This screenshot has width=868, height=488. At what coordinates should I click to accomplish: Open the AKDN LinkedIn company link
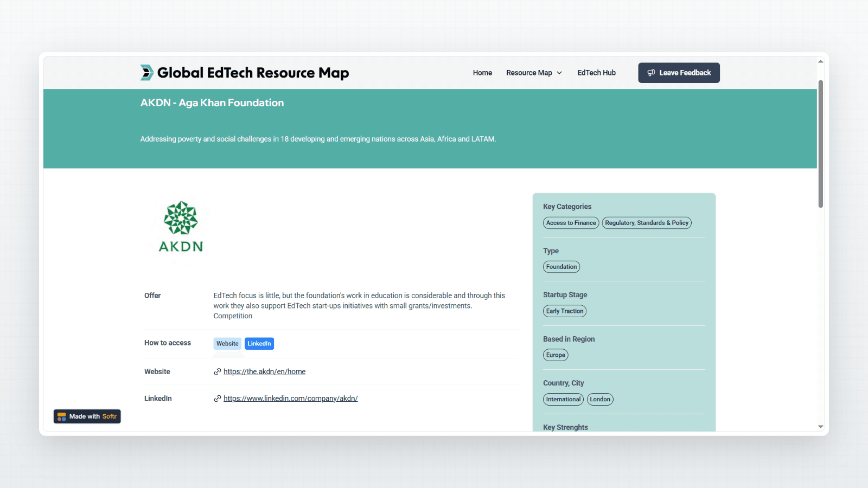(290, 399)
